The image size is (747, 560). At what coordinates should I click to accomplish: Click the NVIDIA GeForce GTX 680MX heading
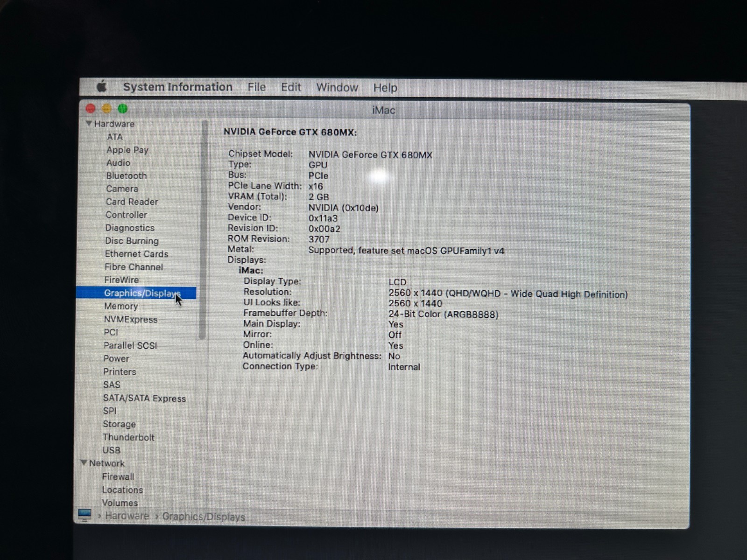point(290,132)
